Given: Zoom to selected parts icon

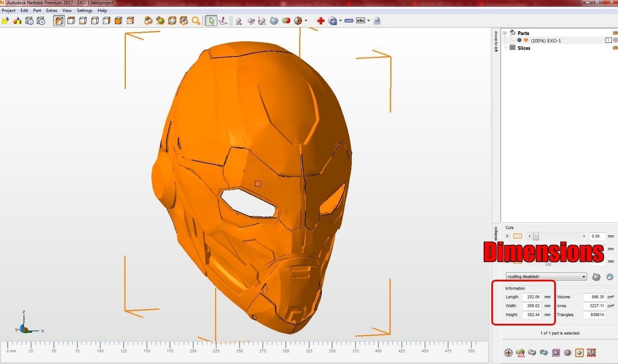Looking at the screenshot, I should pos(160,21).
